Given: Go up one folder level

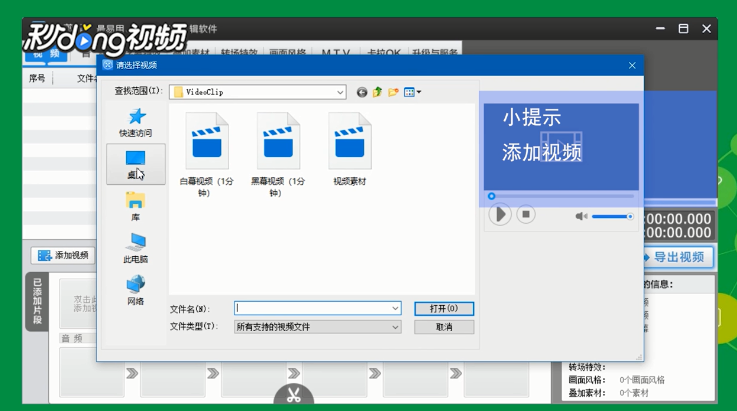Looking at the screenshot, I should [x=377, y=92].
